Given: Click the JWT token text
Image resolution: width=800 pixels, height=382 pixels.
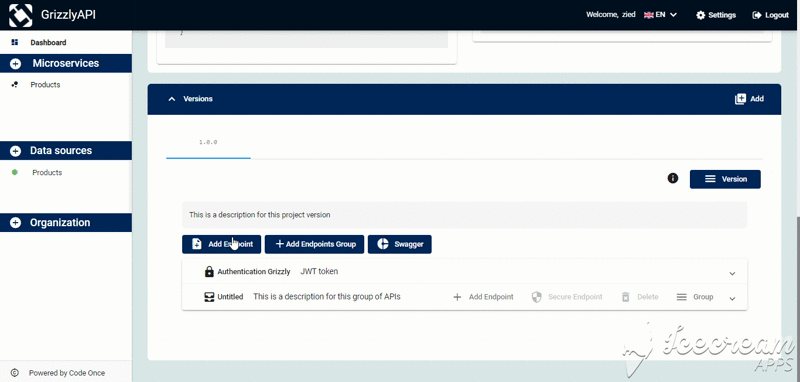Looking at the screenshot, I should point(319,271).
